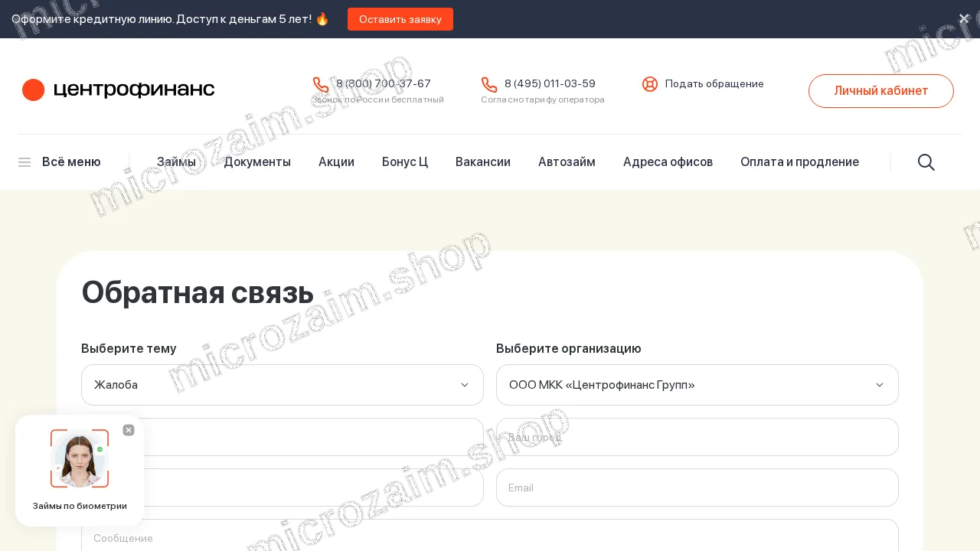Expand the Выберите тему dropdown with Жалоба
This screenshot has width=980, height=551.
(x=283, y=385)
